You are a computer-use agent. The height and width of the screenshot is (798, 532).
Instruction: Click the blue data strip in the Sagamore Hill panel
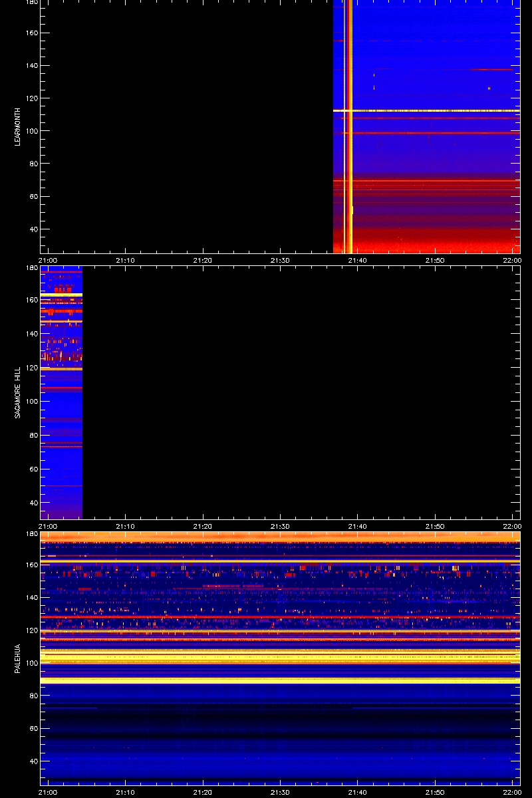tap(61, 392)
